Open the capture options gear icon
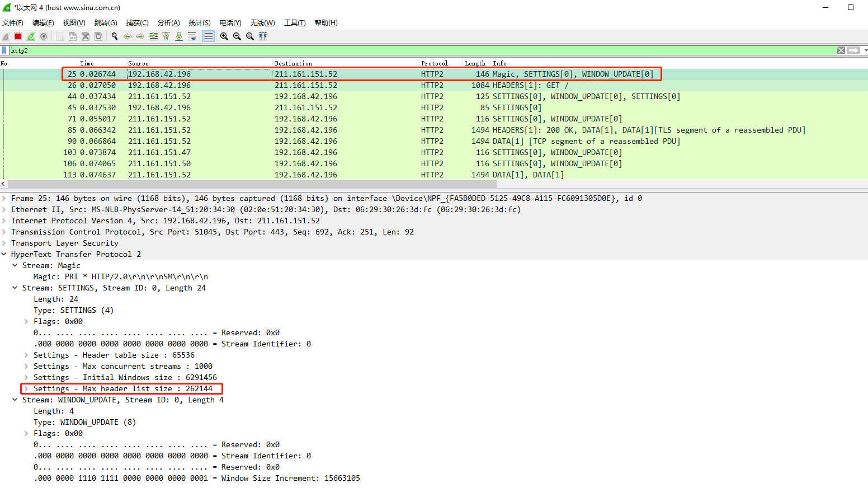Viewport: 868px width, 497px height. click(43, 36)
